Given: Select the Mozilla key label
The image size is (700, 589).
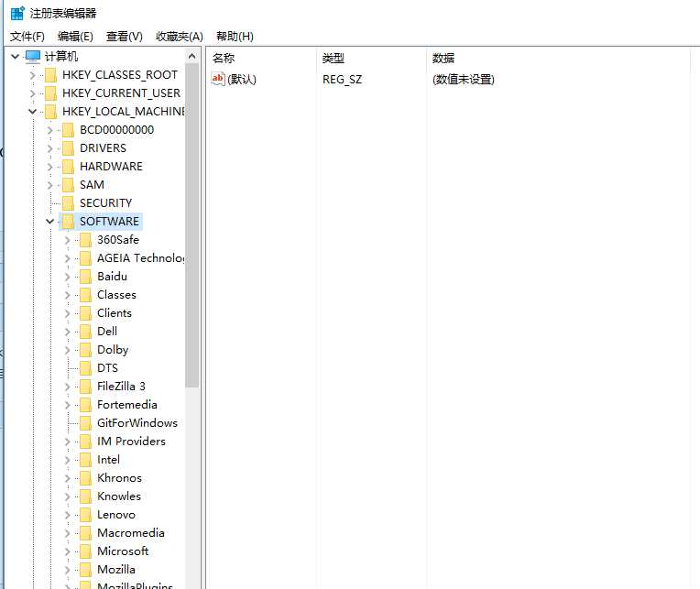Looking at the screenshot, I should point(116,570).
